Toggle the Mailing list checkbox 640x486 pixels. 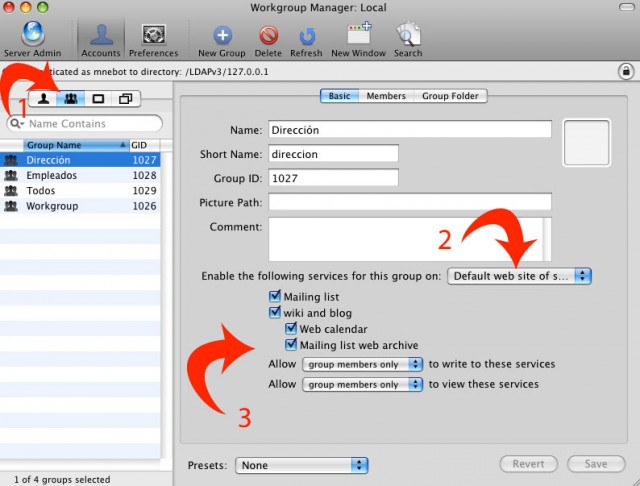(275, 296)
